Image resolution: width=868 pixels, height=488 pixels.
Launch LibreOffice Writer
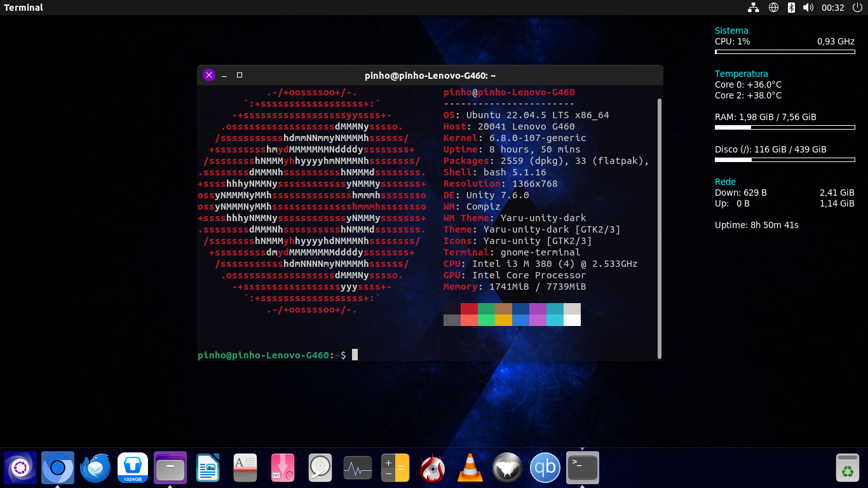(208, 468)
